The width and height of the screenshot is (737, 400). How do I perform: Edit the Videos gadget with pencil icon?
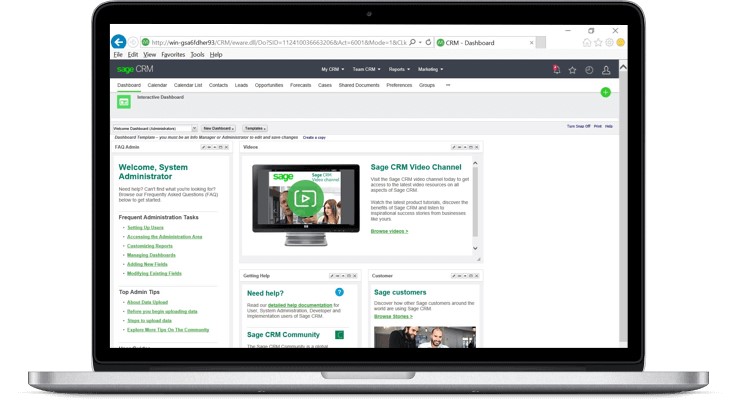(454, 147)
